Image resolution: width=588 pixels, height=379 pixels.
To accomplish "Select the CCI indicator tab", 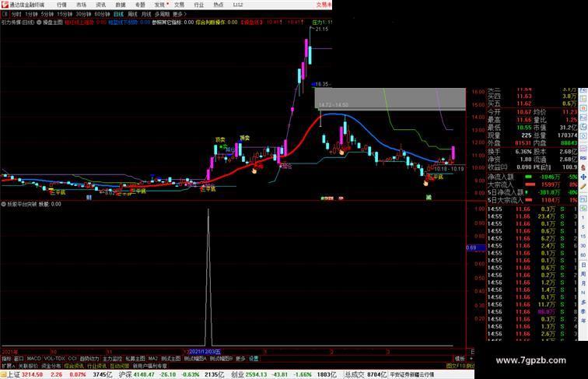I will [x=72, y=359].
